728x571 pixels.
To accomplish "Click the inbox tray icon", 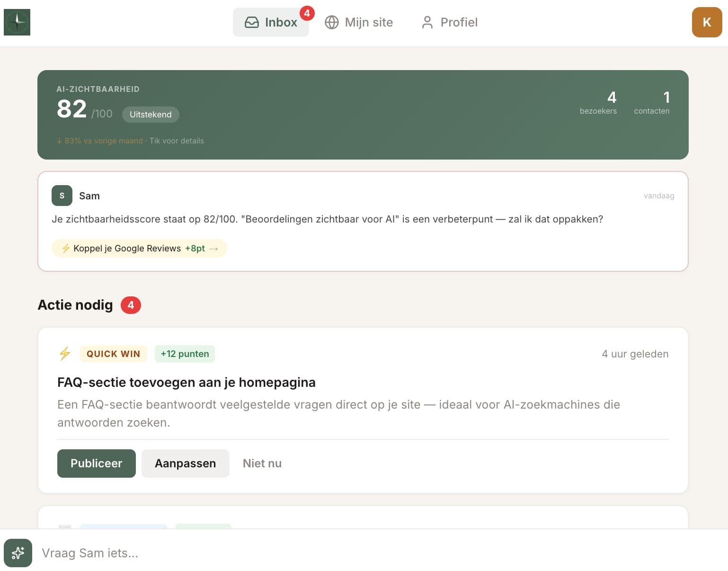I will (x=251, y=22).
